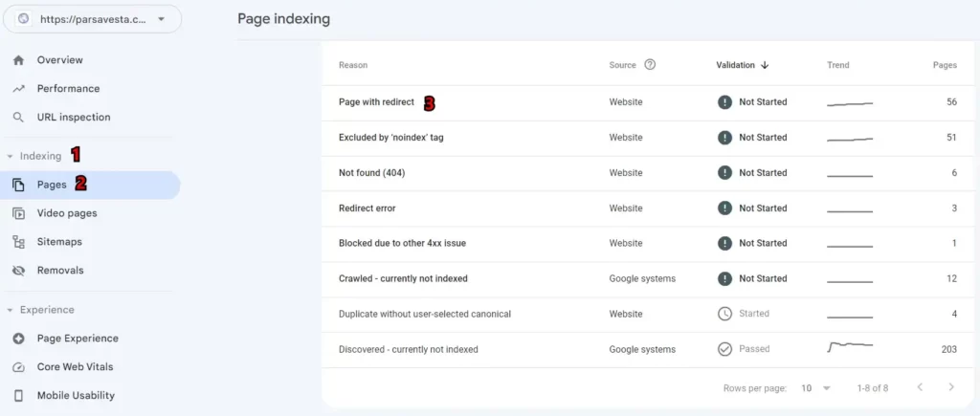Screen dimensions: 980x416
Task: Click Not Started alert icon for Not found (404)
Action: point(724,173)
